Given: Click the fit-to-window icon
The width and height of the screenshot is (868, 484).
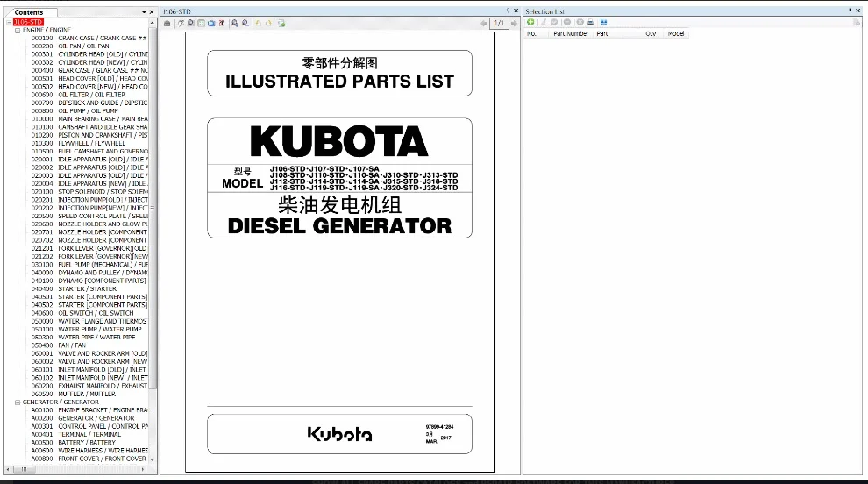Looking at the screenshot, I should (201, 24).
